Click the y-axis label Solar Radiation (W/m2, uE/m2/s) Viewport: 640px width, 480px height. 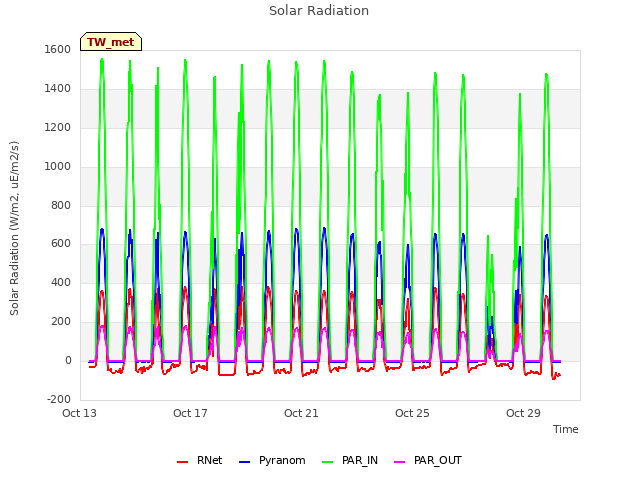(14, 228)
